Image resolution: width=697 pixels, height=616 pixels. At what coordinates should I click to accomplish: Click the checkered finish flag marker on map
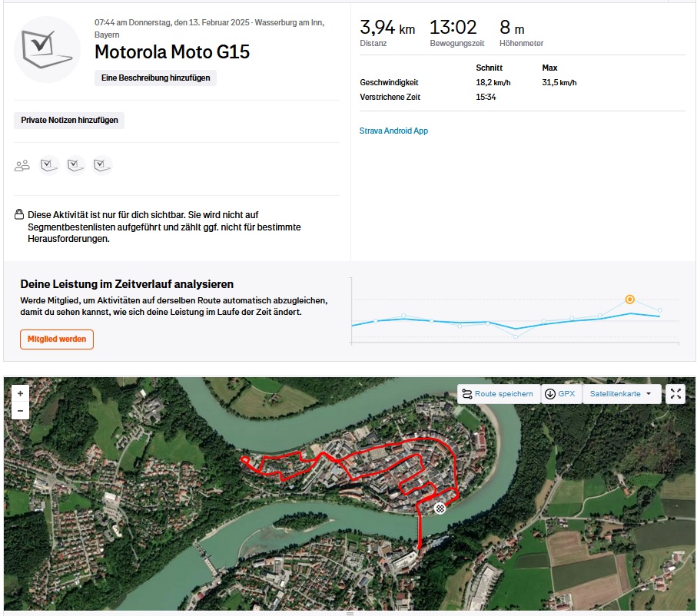(440, 508)
